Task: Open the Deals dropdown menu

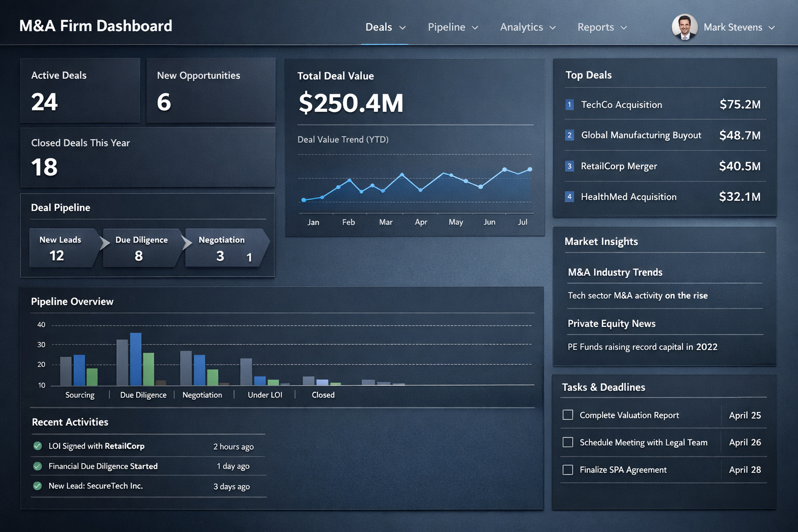Action: [x=385, y=27]
